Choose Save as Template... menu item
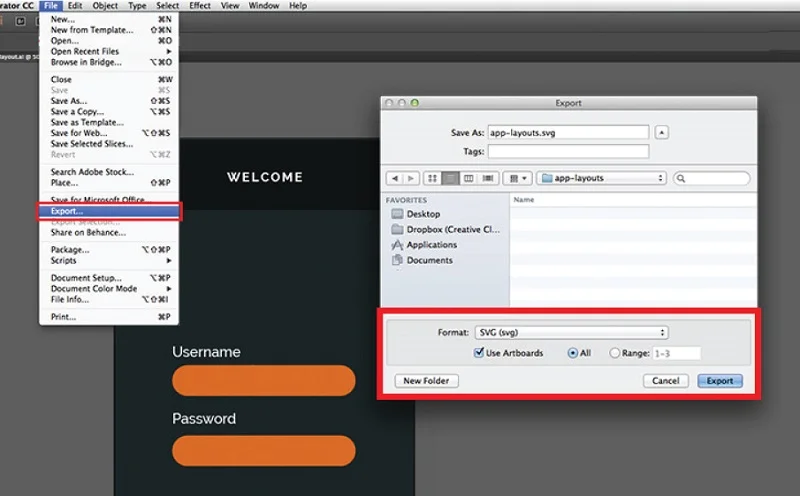Viewport: 800px width, 496px height. pyautogui.click(x=109, y=122)
